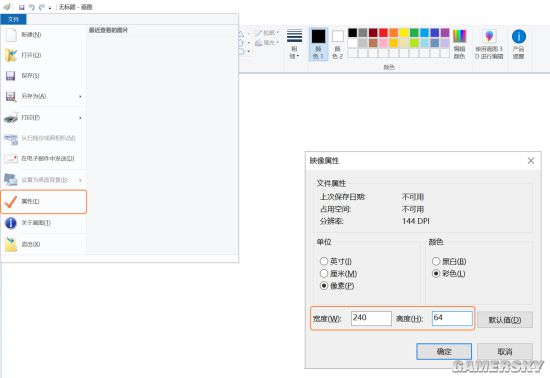
Task: Click the New file icon in File menu
Action: [11, 35]
